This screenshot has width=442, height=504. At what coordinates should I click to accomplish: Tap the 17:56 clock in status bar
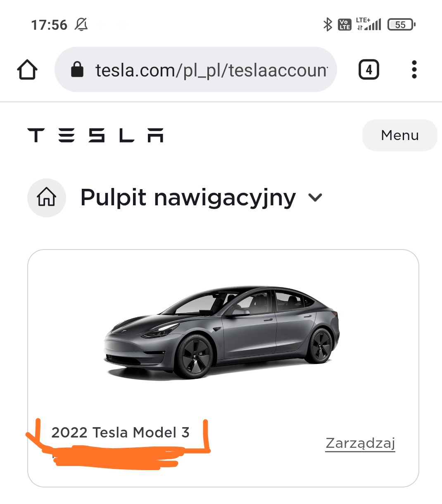[49, 25]
